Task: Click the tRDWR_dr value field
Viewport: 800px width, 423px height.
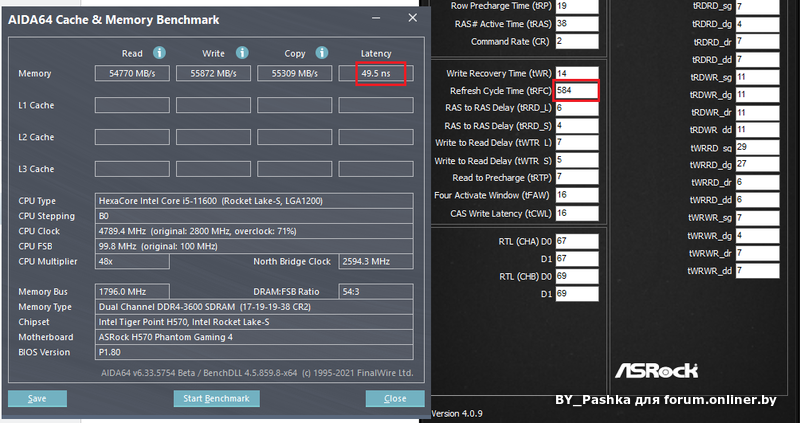Action: click(x=757, y=112)
